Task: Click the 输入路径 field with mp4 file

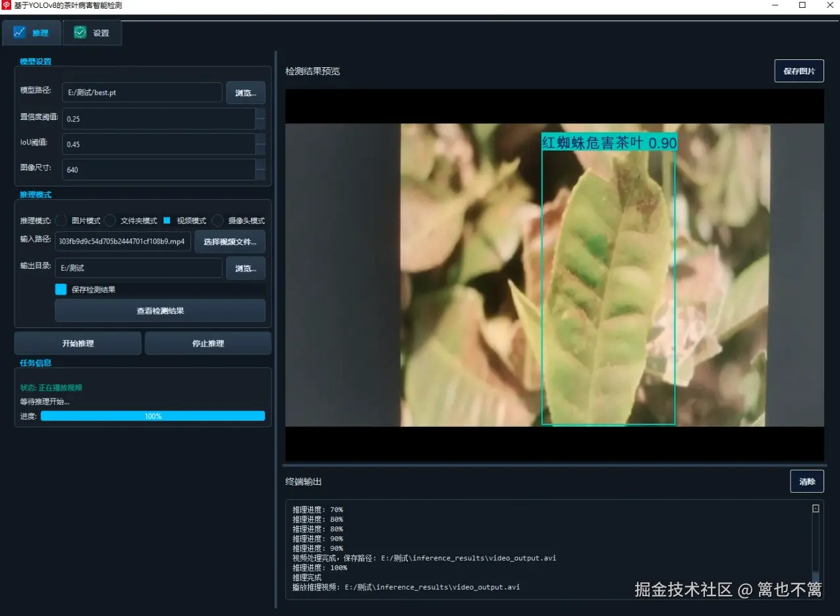Action: [123, 242]
